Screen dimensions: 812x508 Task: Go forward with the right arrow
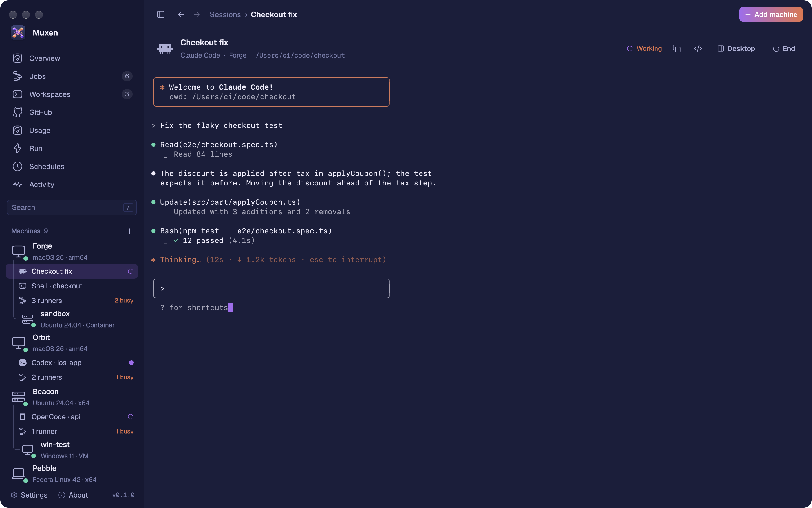[x=197, y=14]
